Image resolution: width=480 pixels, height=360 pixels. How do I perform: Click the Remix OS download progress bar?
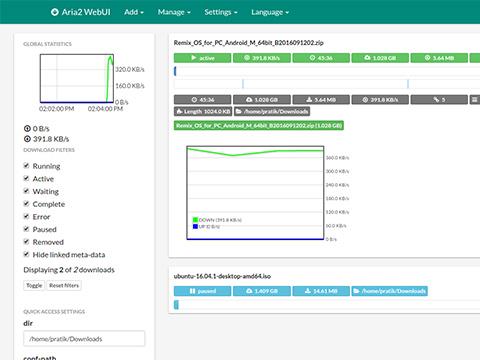click(x=327, y=71)
